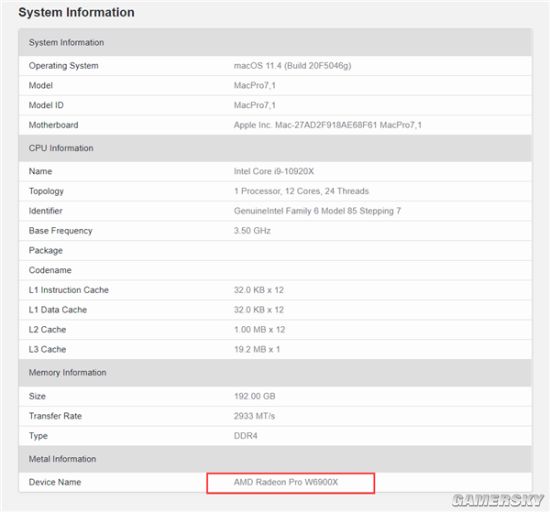The height and width of the screenshot is (512, 550).
Task: Click the L2 Cache 1.00 MB value
Action: pos(259,330)
